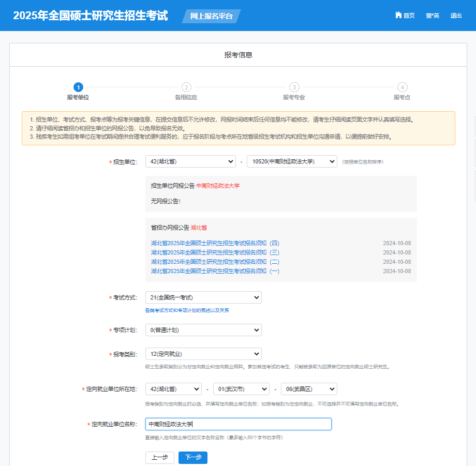Open the province dropdown for 招生单位
476x466 pixels.
[x=190, y=161]
